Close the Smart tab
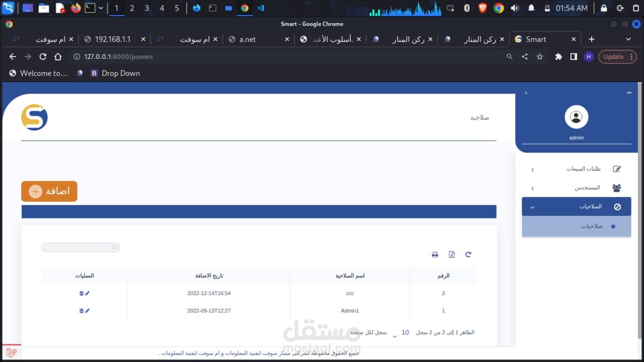644x362 pixels. pos(574,39)
